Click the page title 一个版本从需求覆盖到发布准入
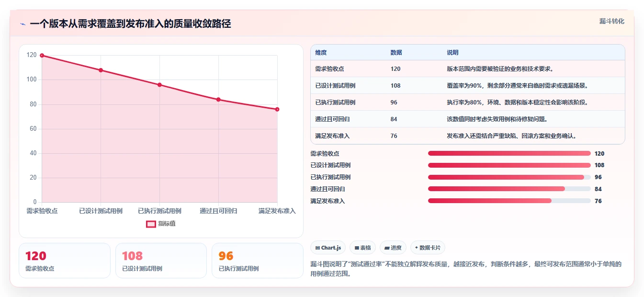 pyautogui.click(x=130, y=24)
